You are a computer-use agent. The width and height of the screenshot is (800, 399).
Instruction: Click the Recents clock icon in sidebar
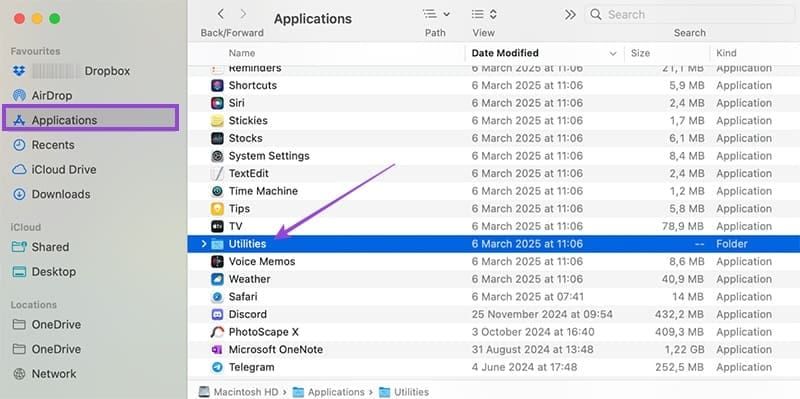coord(19,145)
